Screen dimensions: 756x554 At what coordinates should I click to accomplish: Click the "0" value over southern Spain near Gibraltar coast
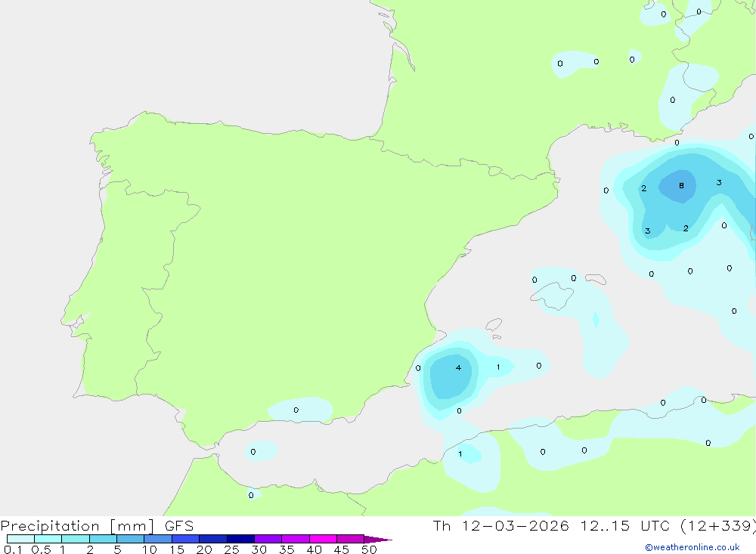click(296, 410)
